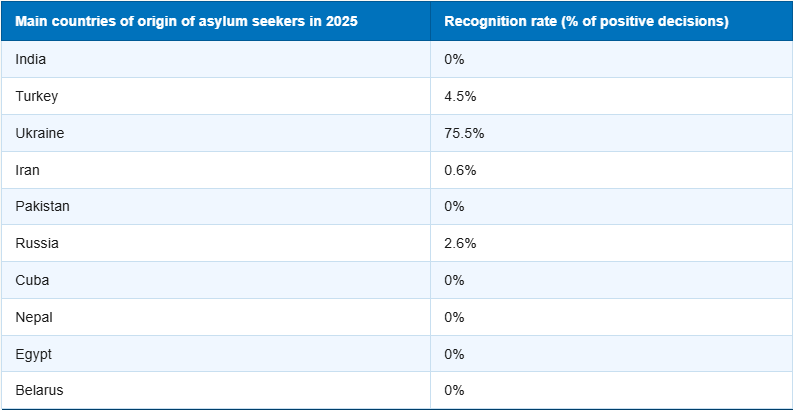Select the Belarus country cell

coord(39,390)
